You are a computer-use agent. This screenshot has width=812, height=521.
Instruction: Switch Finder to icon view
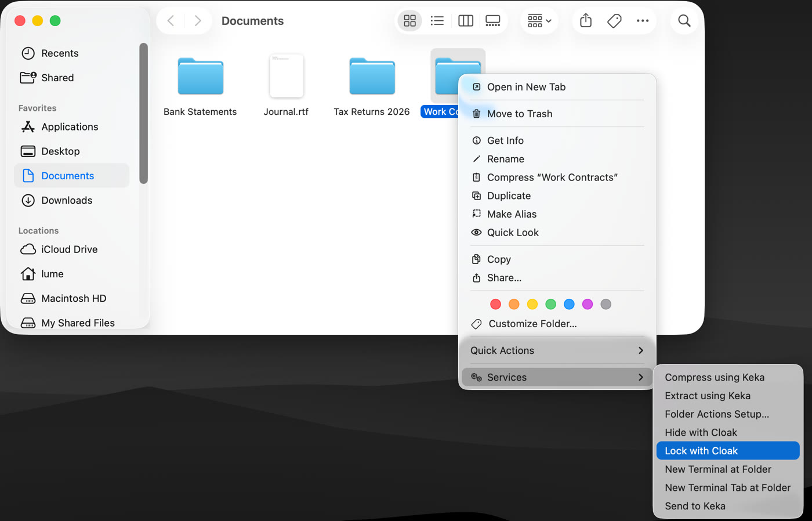pos(409,21)
